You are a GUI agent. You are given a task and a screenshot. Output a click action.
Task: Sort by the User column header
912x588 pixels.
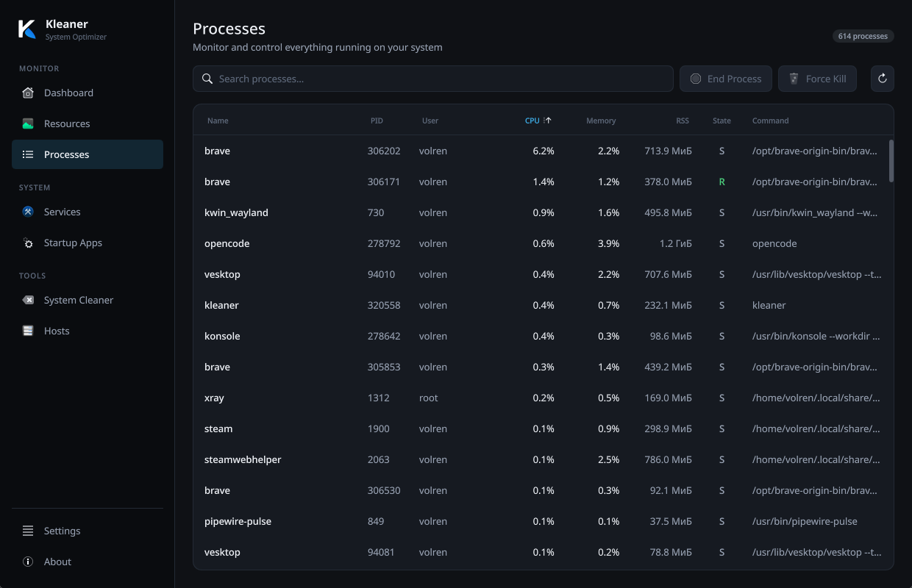point(430,121)
